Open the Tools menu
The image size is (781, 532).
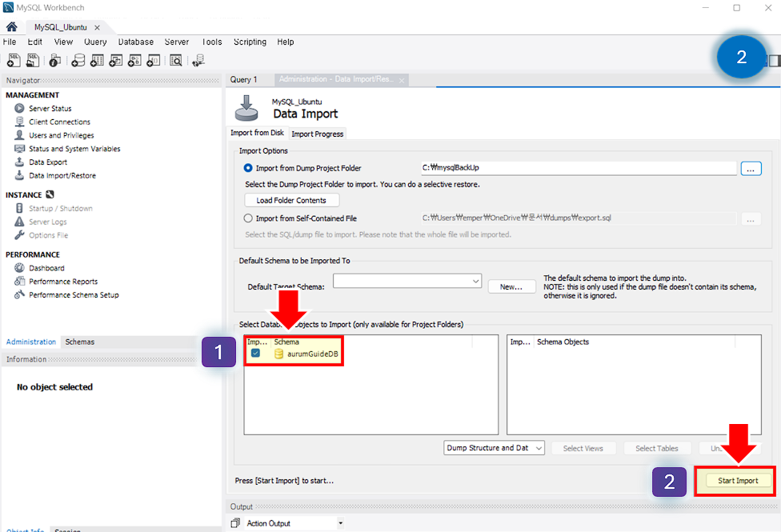pos(212,42)
